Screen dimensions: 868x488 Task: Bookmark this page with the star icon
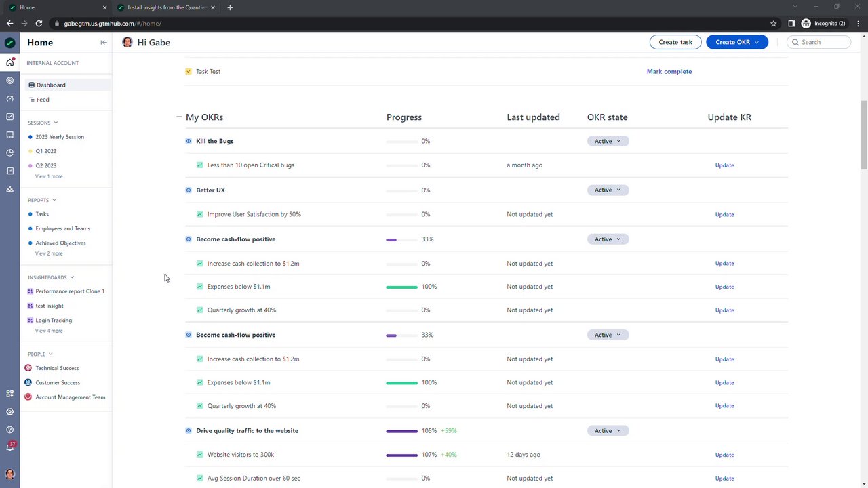point(773,24)
